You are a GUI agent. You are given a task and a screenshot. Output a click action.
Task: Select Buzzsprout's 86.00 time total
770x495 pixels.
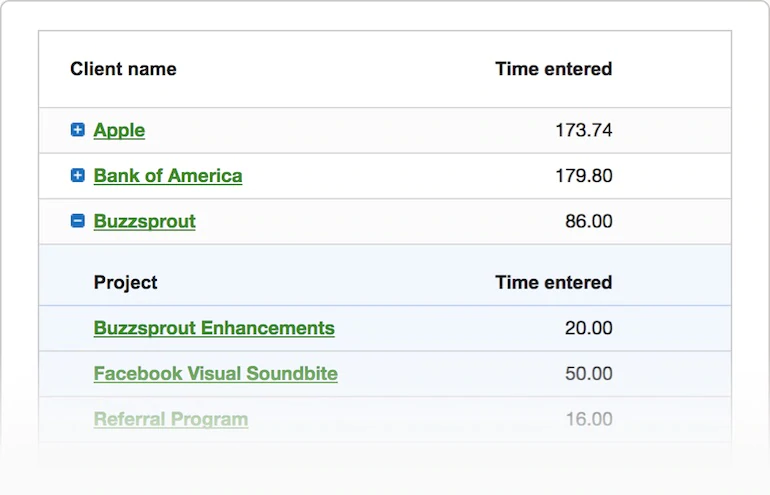coord(589,221)
